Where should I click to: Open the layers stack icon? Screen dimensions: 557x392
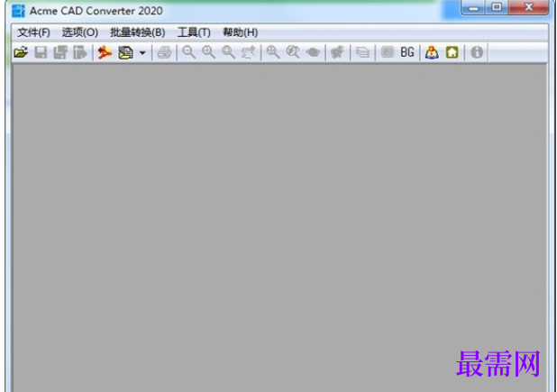[x=362, y=52]
